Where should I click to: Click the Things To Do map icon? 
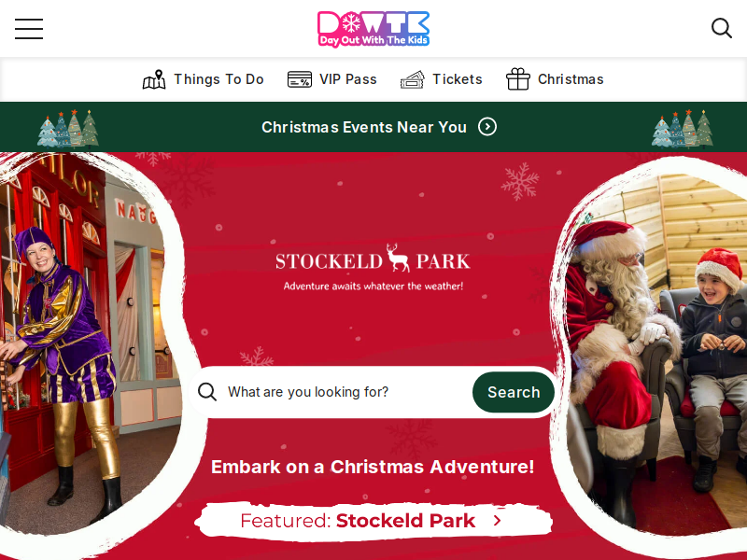coord(154,79)
